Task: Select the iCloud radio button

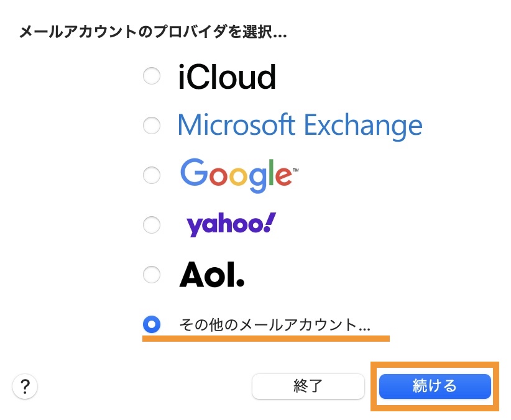Action: coord(152,77)
